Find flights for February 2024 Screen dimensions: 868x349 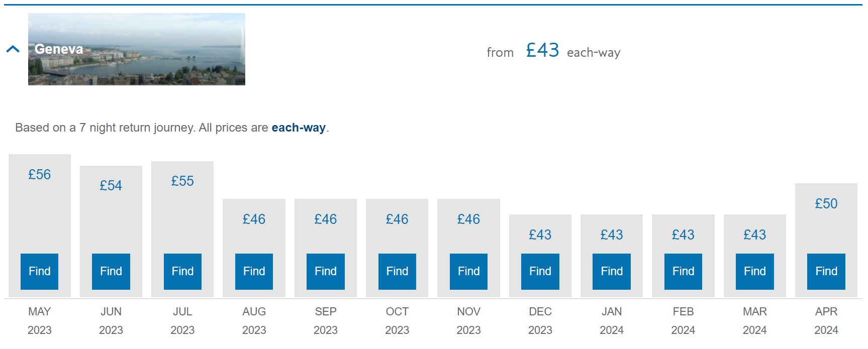pos(683,272)
